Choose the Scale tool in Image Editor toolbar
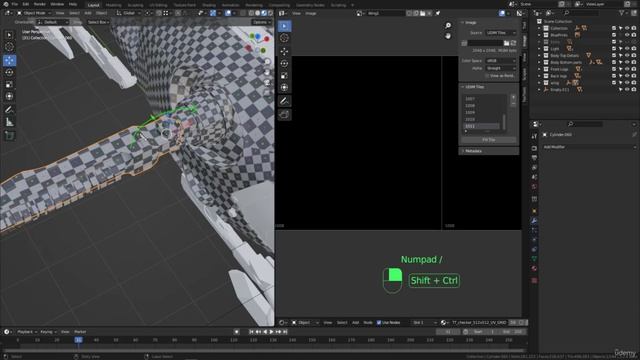 tap(284, 76)
